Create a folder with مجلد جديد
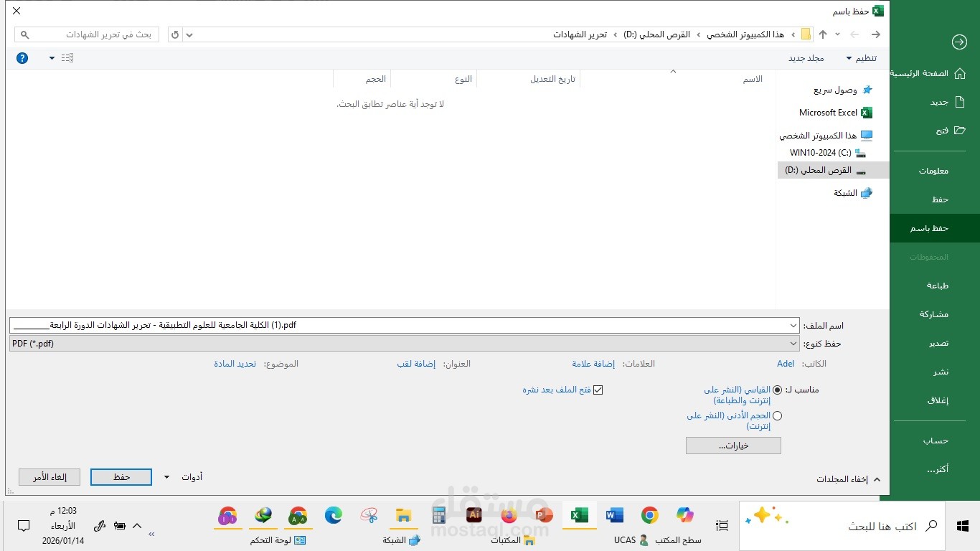 pos(806,58)
